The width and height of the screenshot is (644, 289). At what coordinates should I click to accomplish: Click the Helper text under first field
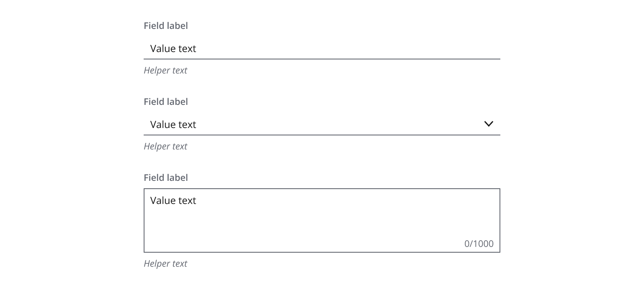[x=165, y=70]
